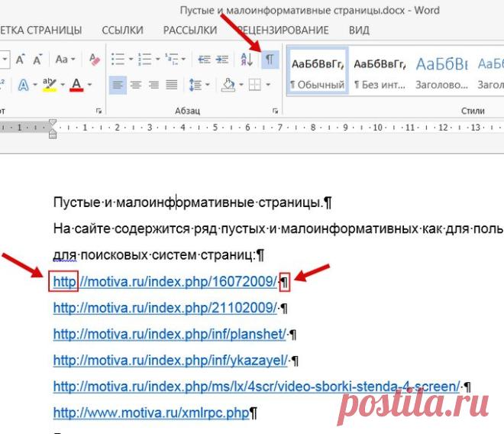Open the change case Aa dropdown
The width and height of the screenshot is (504, 434).
(x=65, y=60)
